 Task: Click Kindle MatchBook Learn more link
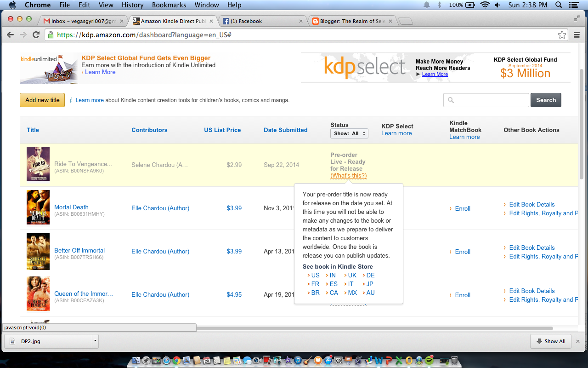[464, 137]
